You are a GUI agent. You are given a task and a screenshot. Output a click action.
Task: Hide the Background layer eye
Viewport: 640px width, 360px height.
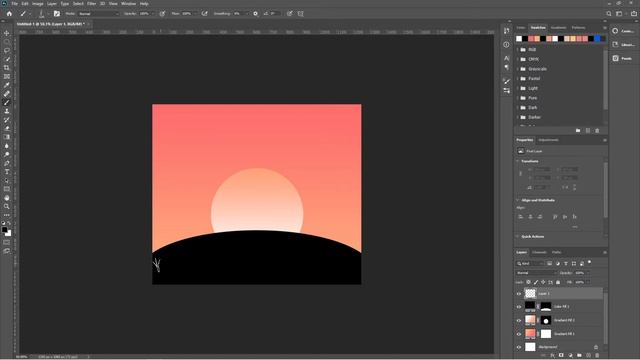(x=519, y=347)
